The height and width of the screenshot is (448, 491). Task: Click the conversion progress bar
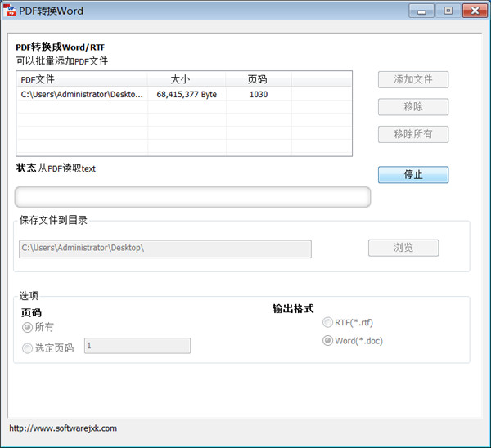coord(192,197)
